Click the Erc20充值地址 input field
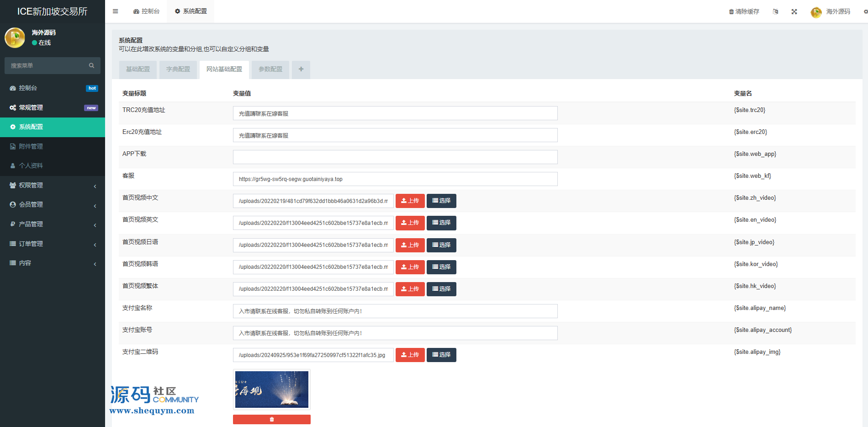 [395, 135]
